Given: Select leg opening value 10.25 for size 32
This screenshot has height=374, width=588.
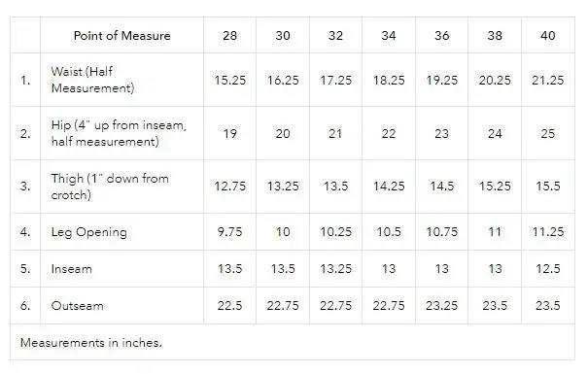Looking at the screenshot, I should point(335,231).
